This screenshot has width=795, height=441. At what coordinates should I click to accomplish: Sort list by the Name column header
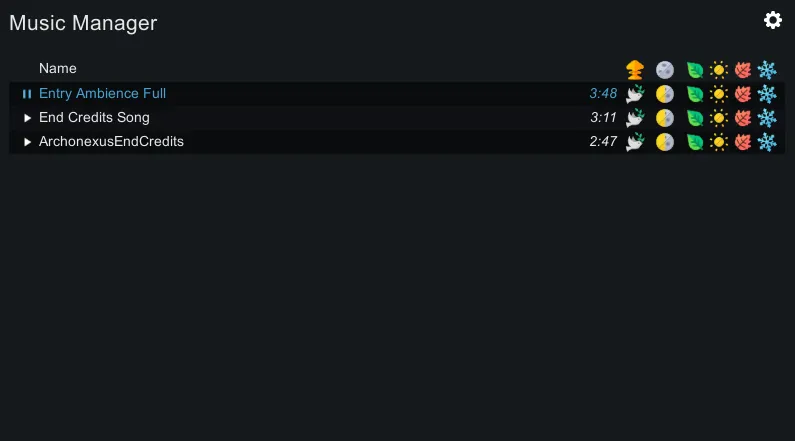[58, 68]
